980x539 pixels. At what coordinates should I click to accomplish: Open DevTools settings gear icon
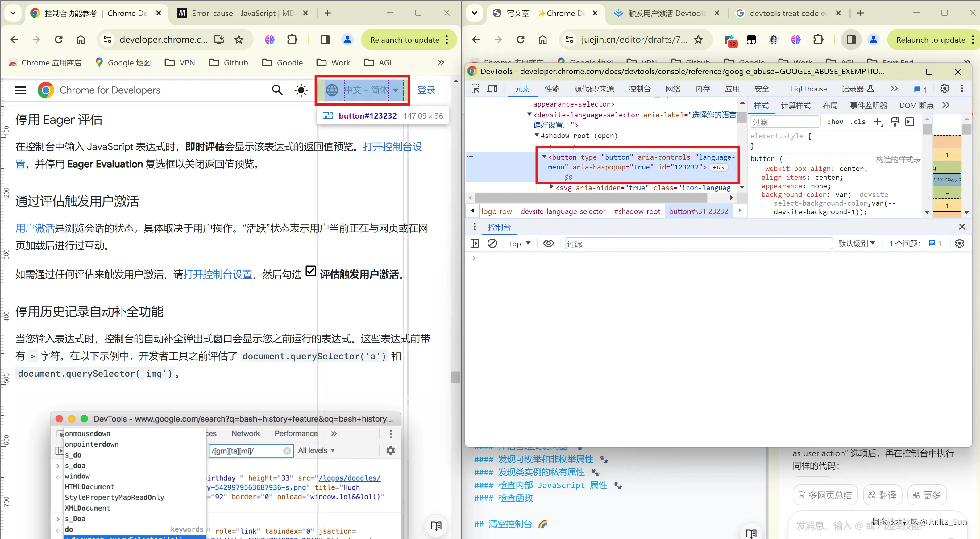(x=945, y=89)
